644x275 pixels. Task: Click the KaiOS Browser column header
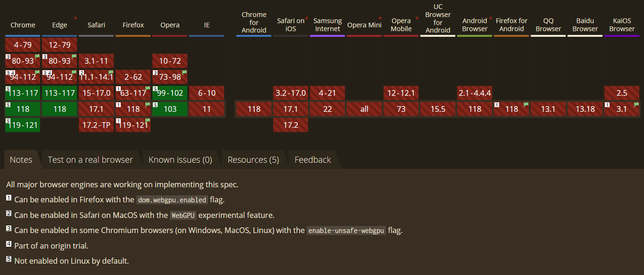[x=622, y=25]
